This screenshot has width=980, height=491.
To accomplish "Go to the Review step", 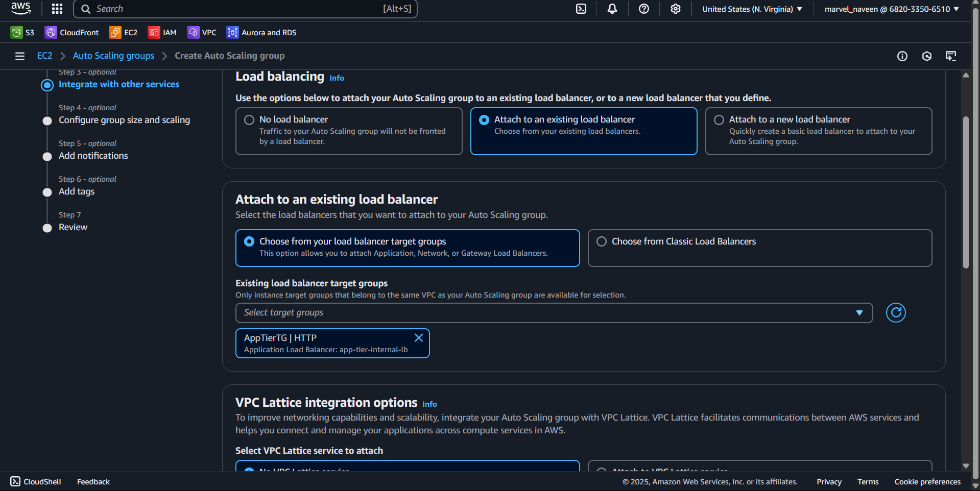I will point(73,227).
